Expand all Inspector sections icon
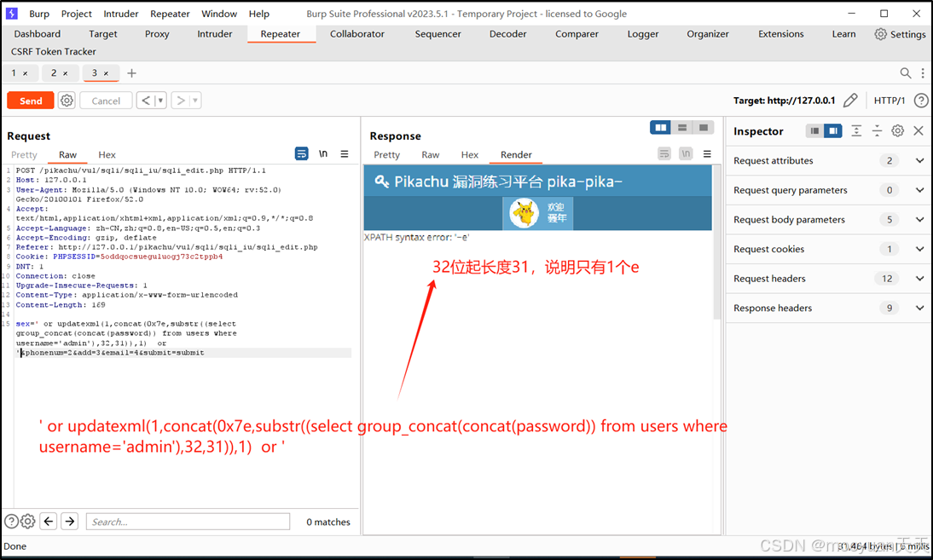Screen dimensions: 933x560 click(856, 130)
